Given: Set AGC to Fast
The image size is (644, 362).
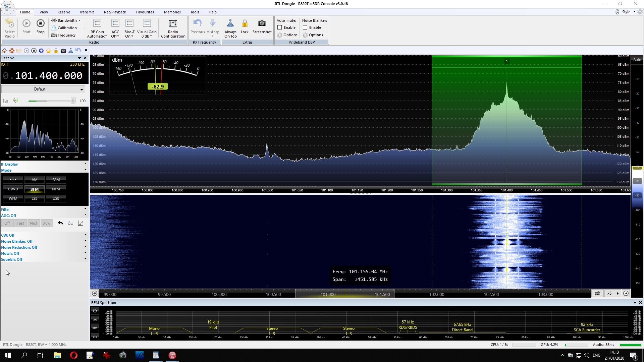Looking at the screenshot, I should [20, 223].
